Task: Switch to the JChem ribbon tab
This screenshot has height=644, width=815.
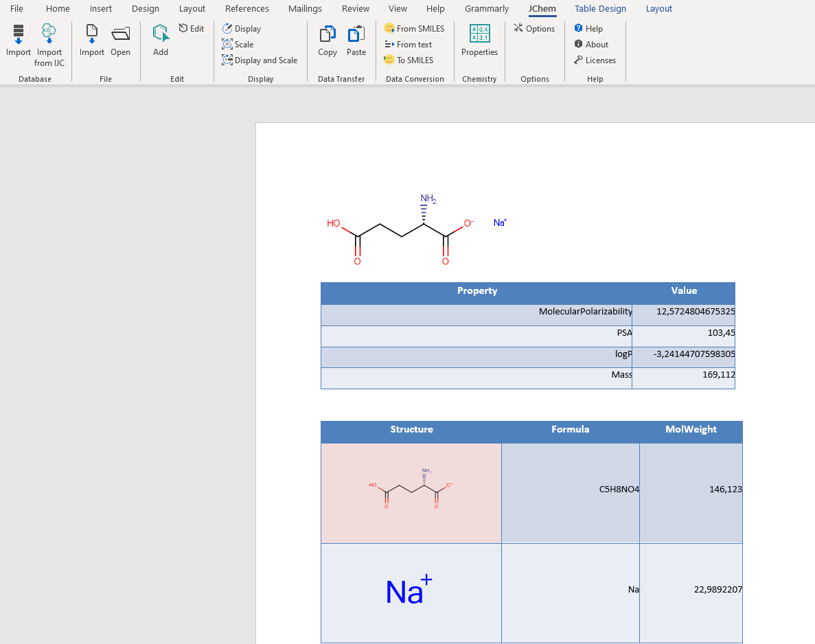Action: pos(542,9)
